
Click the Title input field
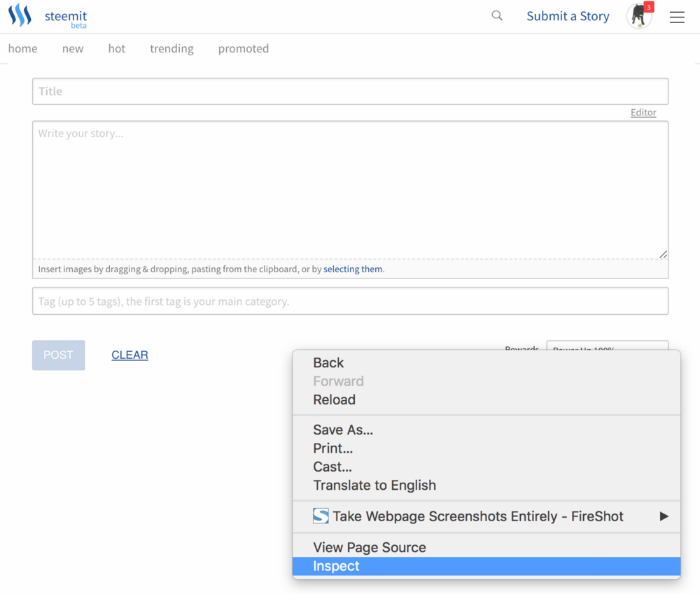click(x=350, y=91)
